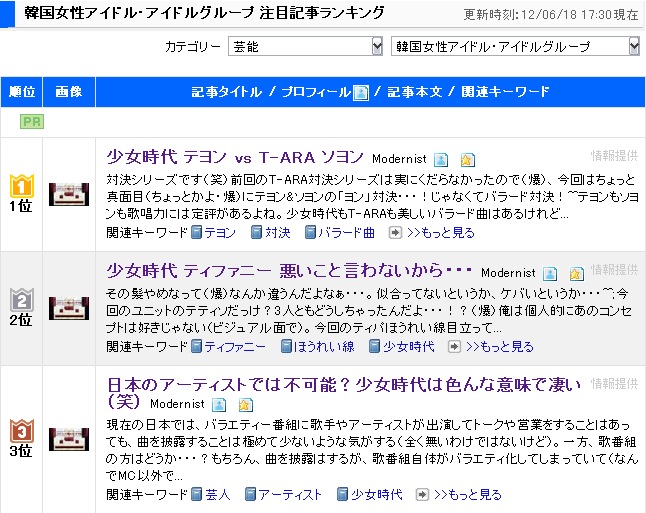Click the Modernist author name in rank 1 row

coord(399,159)
